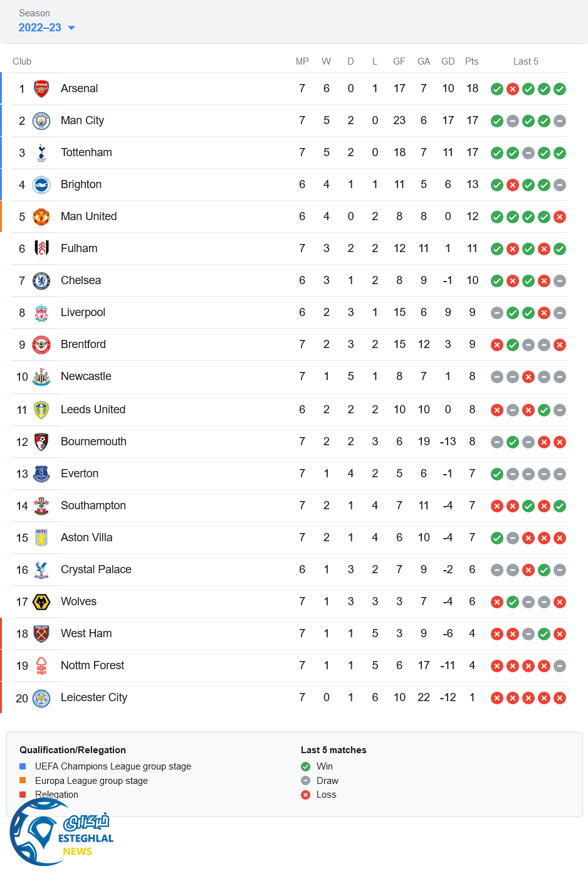Click Man United's latest match loss indicator
The image size is (588, 883).
click(x=560, y=217)
